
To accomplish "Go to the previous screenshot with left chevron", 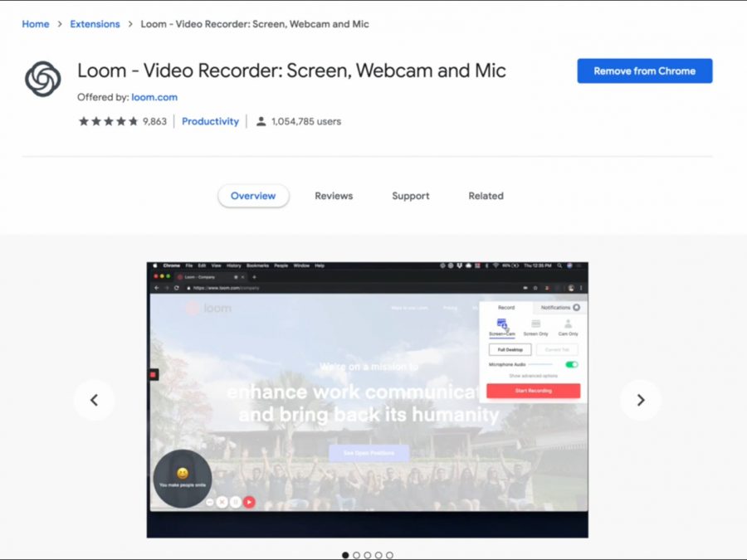I will [x=94, y=400].
